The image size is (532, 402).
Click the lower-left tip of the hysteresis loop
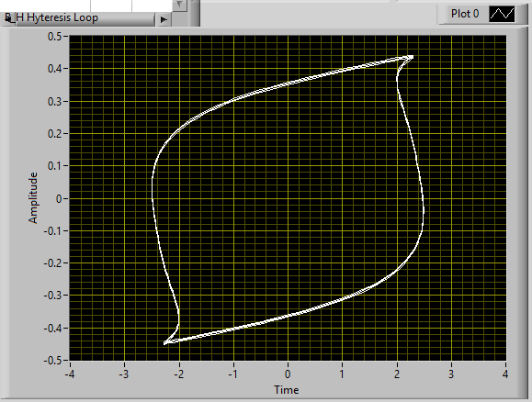(x=164, y=342)
